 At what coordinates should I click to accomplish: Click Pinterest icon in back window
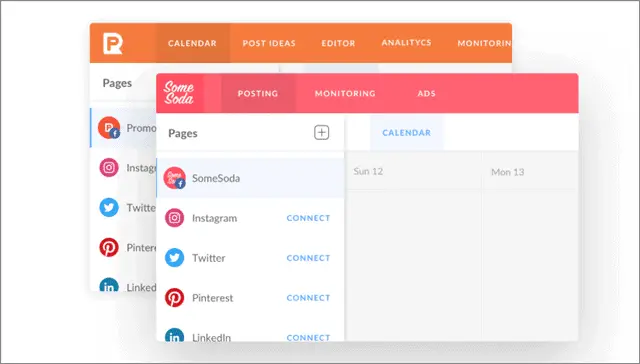point(109,247)
